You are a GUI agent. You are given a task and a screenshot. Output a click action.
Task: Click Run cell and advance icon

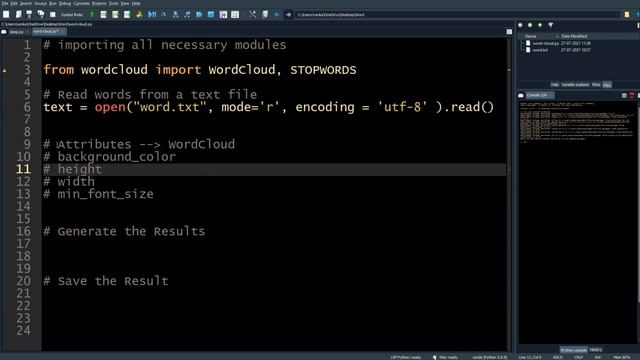tap(116, 14)
